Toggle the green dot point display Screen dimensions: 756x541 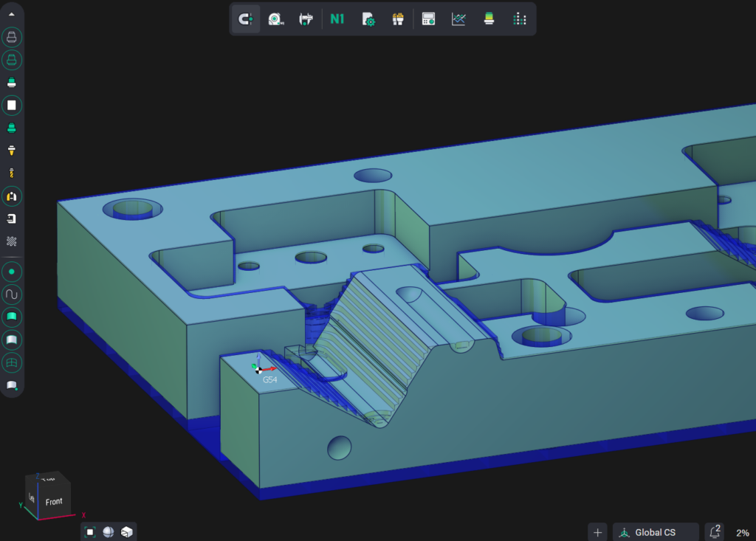coord(13,272)
